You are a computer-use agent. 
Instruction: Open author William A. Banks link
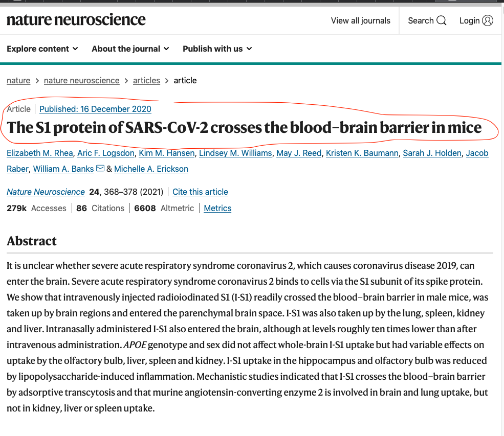(63, 169)
